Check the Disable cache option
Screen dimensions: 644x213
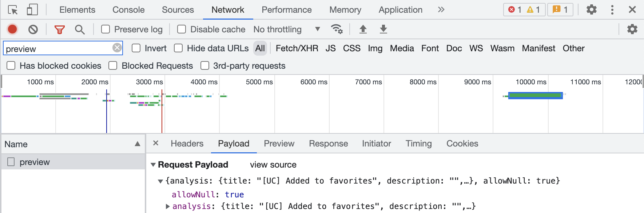click(x=182, y=29)
